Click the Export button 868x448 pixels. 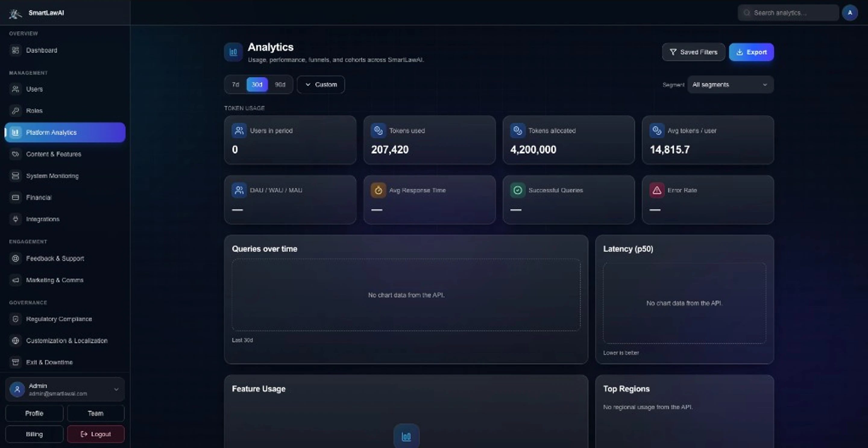[751, 52]
